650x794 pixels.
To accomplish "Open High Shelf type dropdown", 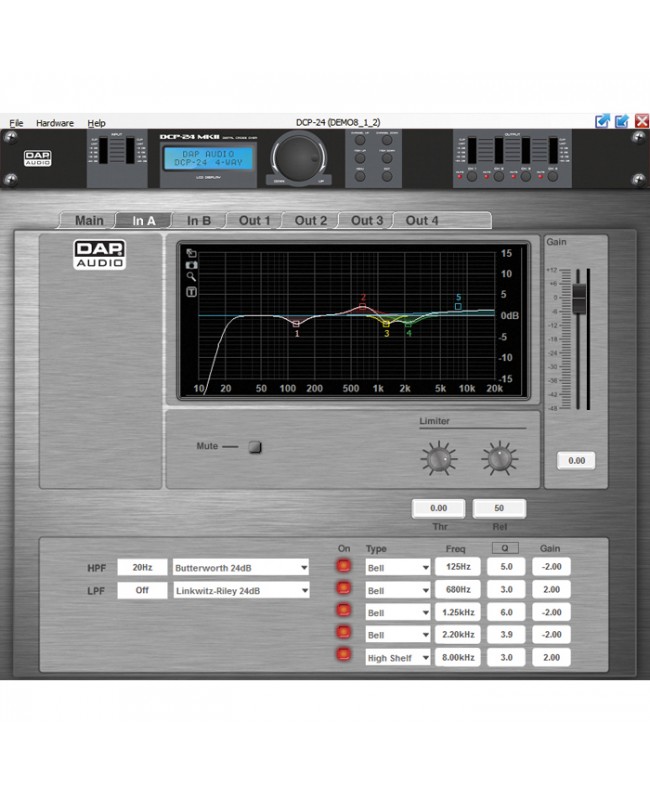I will tap(398, 658).
